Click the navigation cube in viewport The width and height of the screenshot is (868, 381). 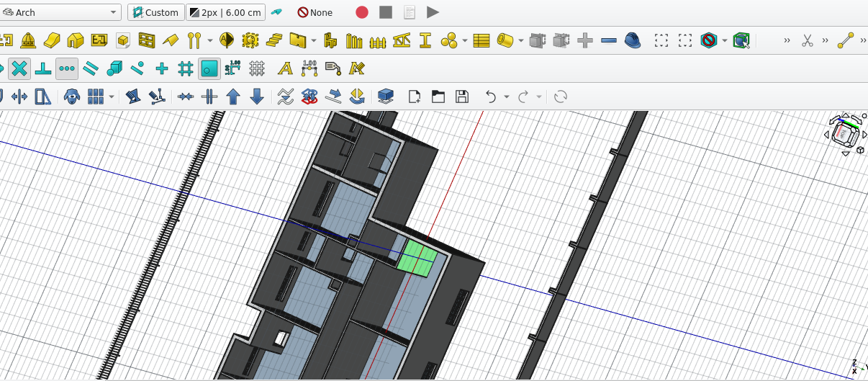pyautogui.click(x=843, y=134)
